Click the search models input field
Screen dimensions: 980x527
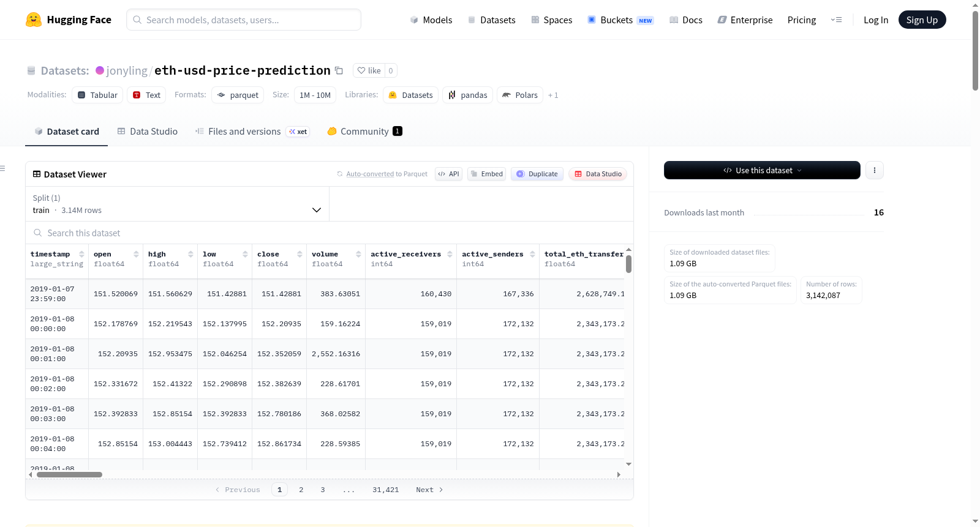[244, 20]
